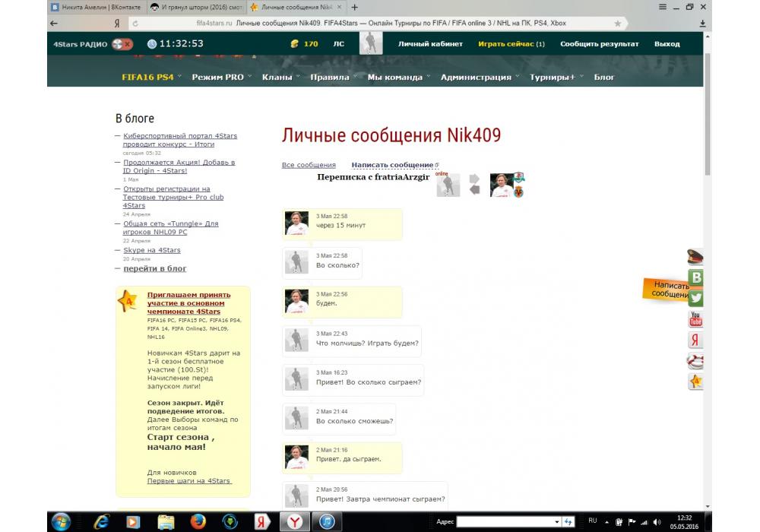Screen dimensions: 760x532
Task: Click the Yandex side panel icon
Action: [695, 340]
